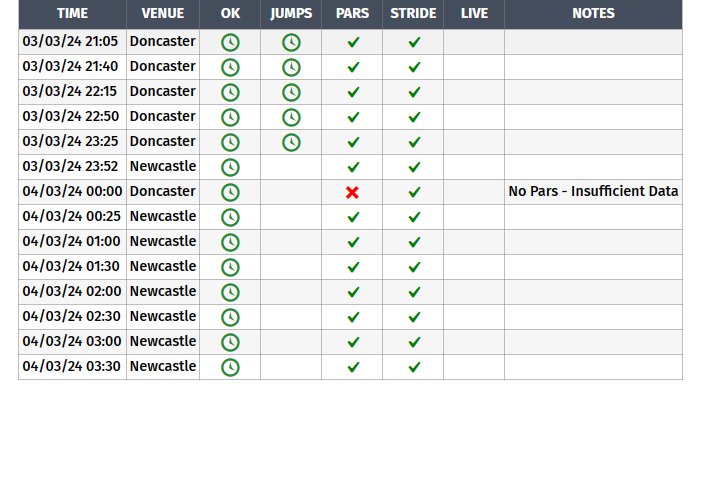Click the STRIDE checkmark for Newcastle 02:00
Screen dimensions: 723x483
(414, 292)
